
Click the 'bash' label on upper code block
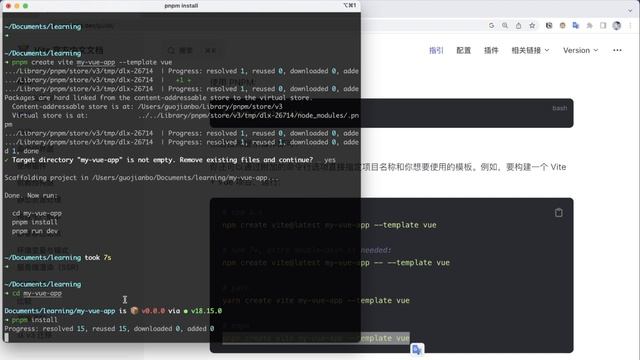tap(560, 108)
